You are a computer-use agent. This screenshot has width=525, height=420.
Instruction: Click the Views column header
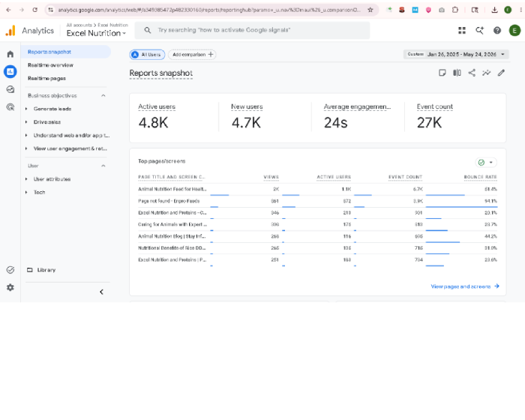pos(271,177)
